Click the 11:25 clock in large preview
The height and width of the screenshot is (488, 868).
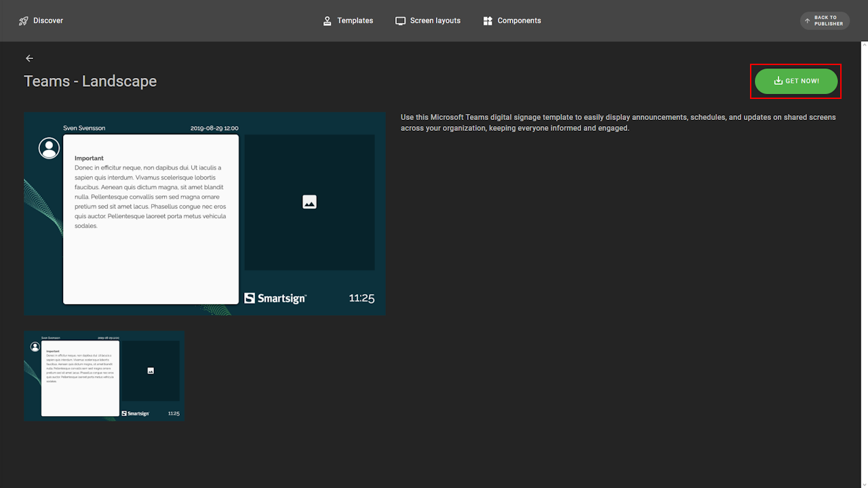click(x=361, y=298)
